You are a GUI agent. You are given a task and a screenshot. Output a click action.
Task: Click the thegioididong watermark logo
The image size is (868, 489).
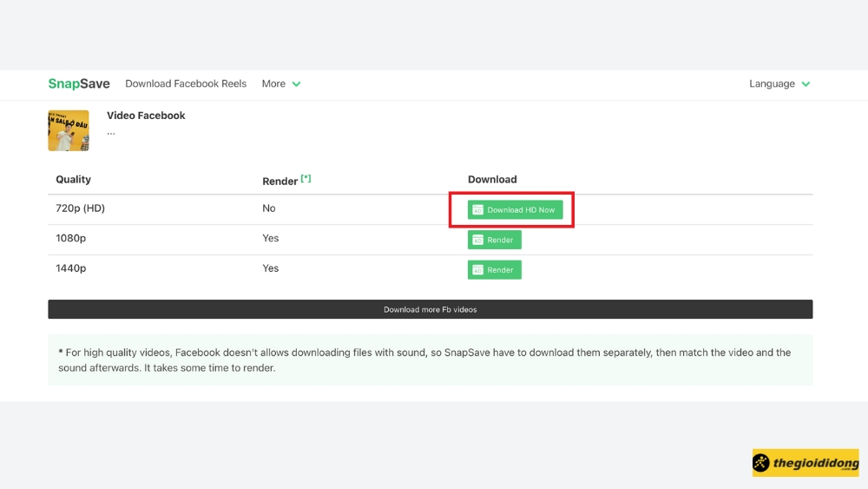805,463
